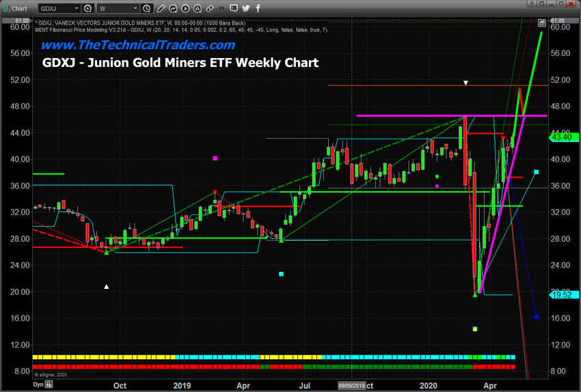The height and width of the screenshot is (392, 581).
Task: Open the window options dropdown button
Action: pos(542,3)
